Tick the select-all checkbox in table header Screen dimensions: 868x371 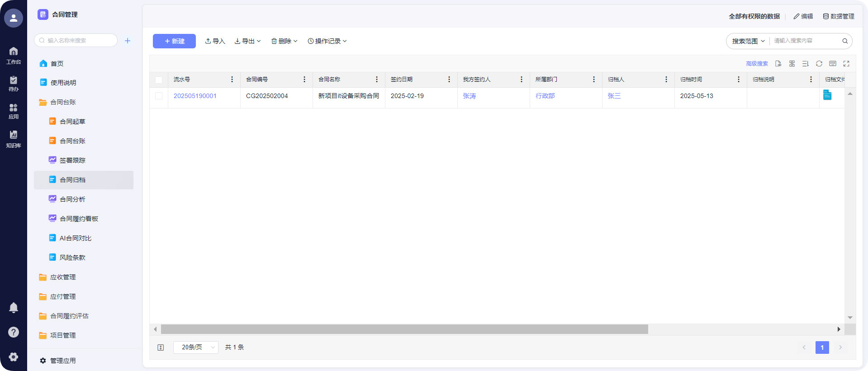click(159, 80)
